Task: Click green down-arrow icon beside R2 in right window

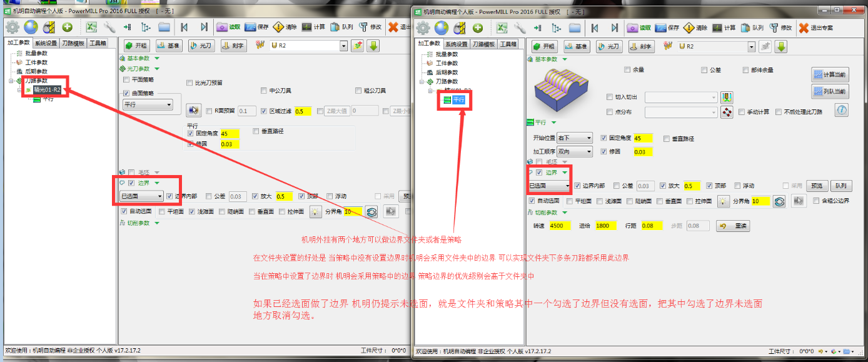Action: (x=781, y=46)
